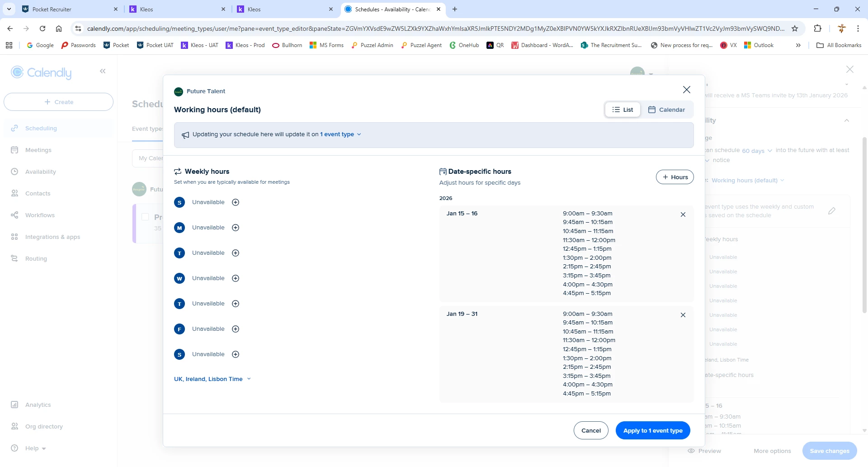Open a new browser tab
868x467 pixels.
[x=455, y=9]
